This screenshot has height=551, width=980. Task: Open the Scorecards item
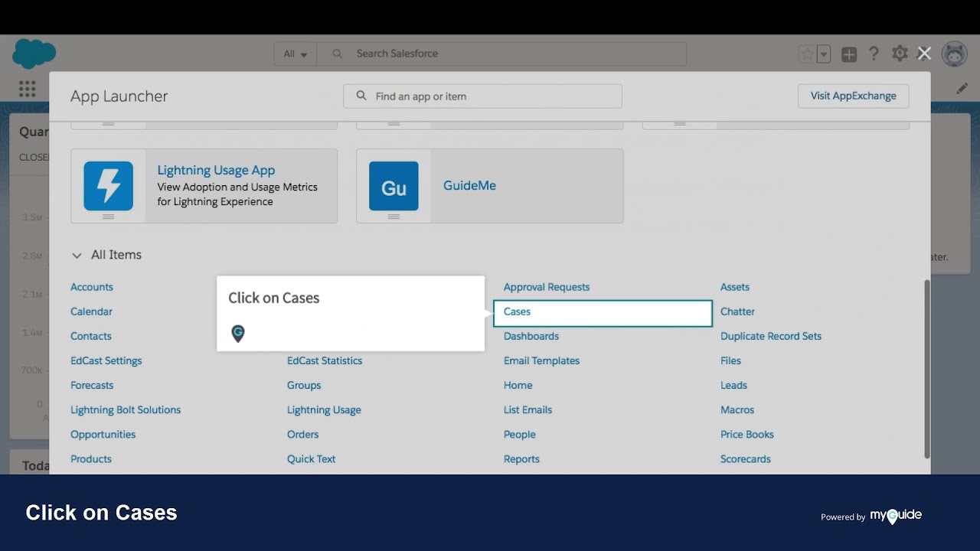746,458
